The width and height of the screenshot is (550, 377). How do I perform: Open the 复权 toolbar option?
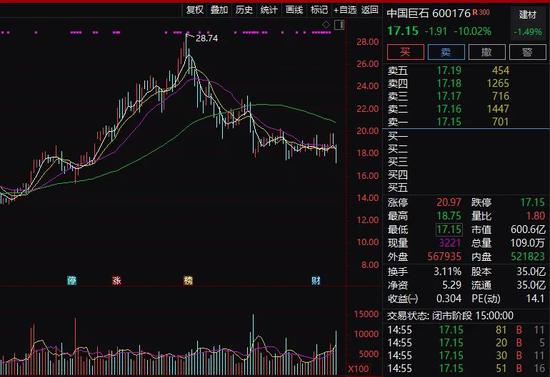coord(195,10)
